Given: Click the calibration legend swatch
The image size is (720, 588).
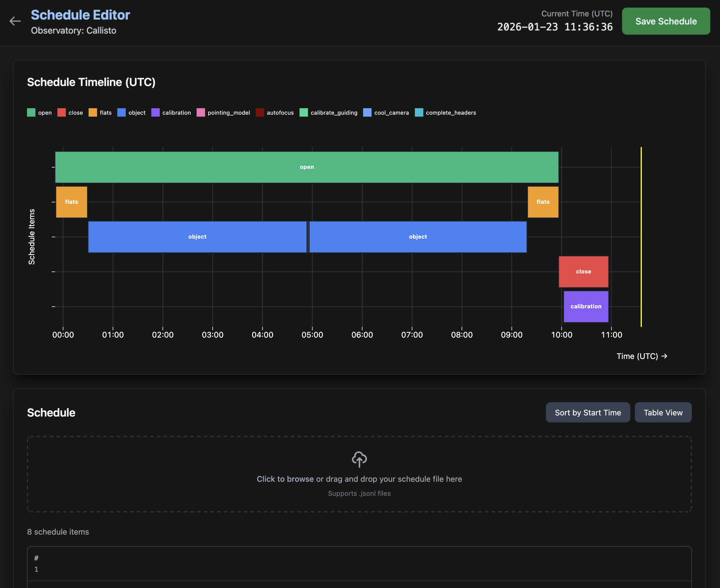Looking at the screenshot, I should click(x=155, y=112).
